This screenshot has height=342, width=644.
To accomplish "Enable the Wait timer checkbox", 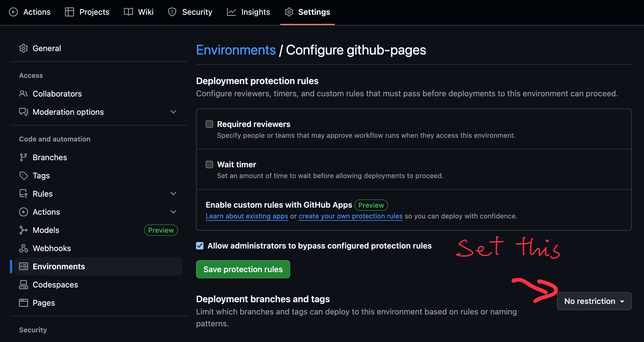I will coord(209,164).
